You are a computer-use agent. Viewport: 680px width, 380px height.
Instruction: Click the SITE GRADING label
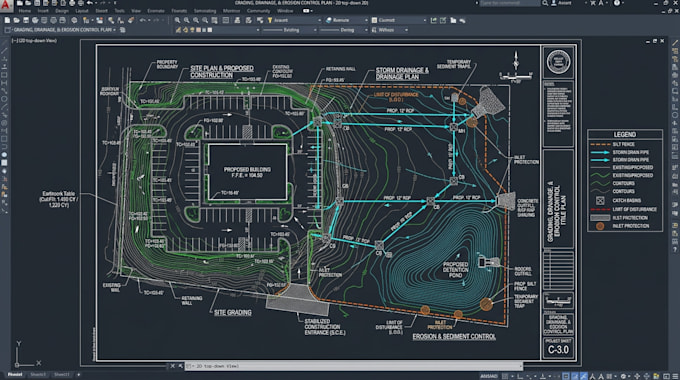[232, 312]
